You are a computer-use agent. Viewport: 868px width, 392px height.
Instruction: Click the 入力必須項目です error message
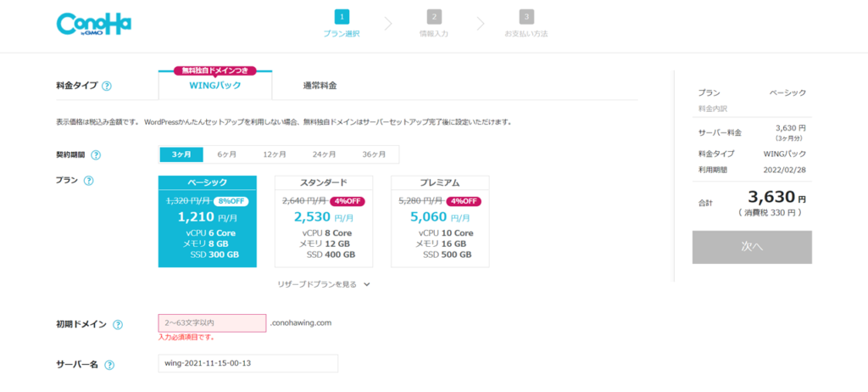click(x=186, y=337)
